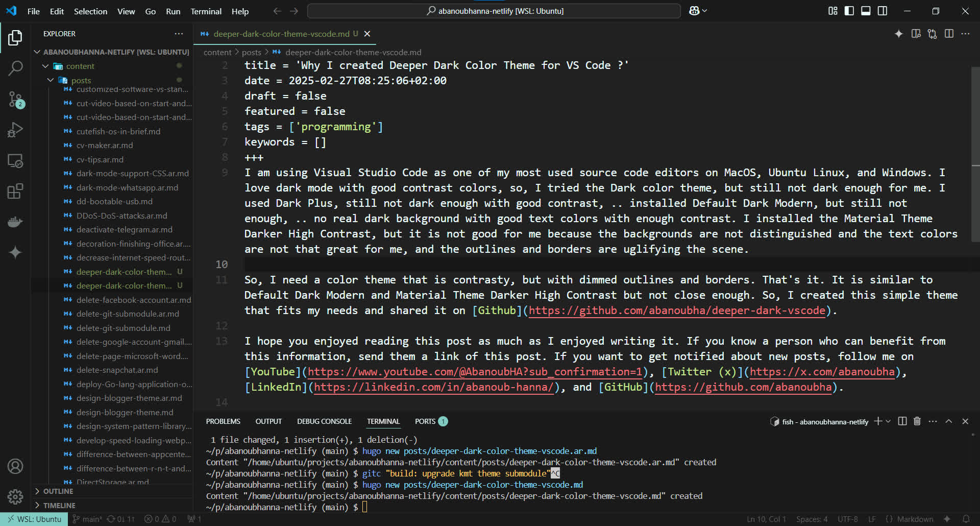Open Run and Debug view

click(x=15, y=130)
